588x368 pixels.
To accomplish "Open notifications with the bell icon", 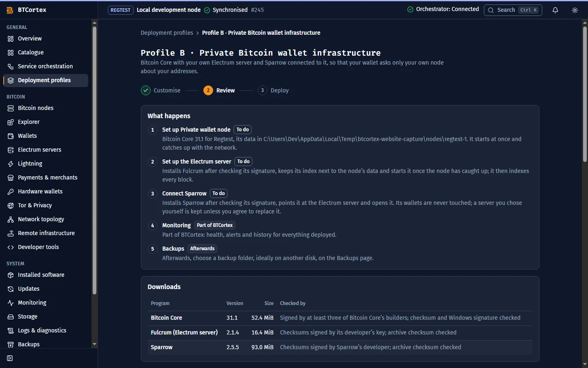I will click(555, 10).
